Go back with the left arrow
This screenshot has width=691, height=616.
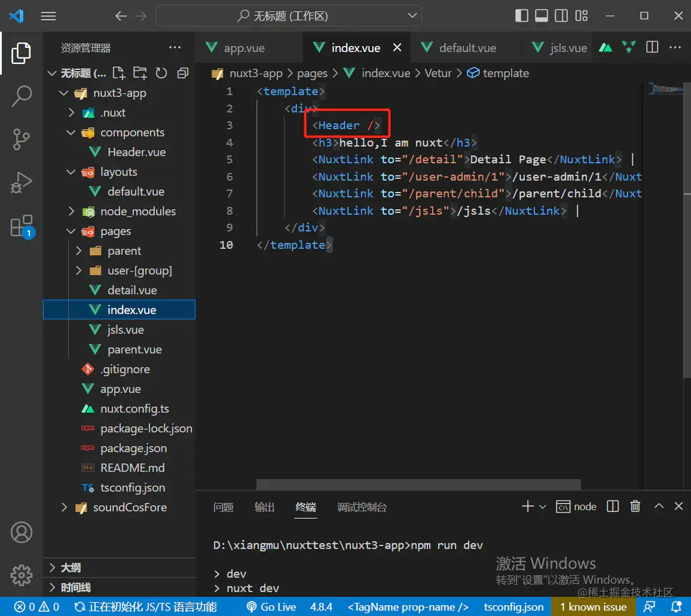(x=121, y=16)
